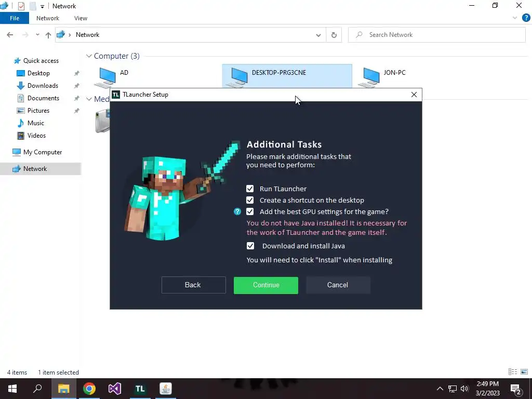This screenshot has height=399, width=532.
Task: Open the notification center icon
Action: click(516, 389)
